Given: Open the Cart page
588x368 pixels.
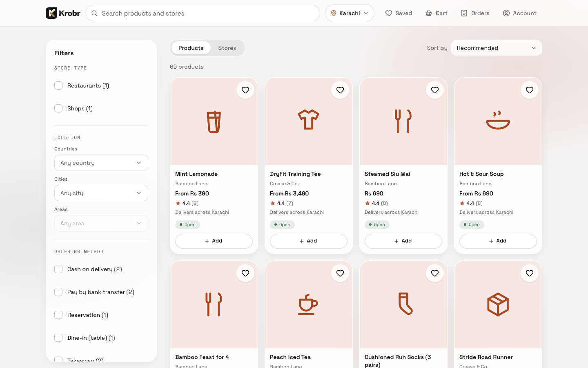Looking at the screenshot, I should click(437, 13).
